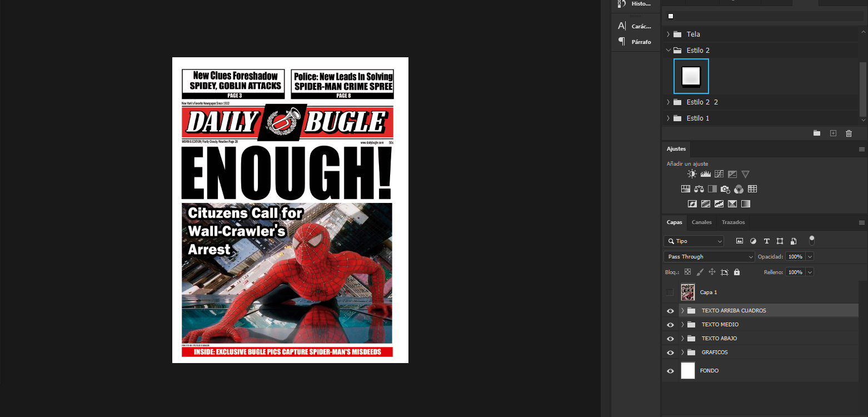Create new style group folder
Screen dimensions: 868x417
[x=817, y=133]
